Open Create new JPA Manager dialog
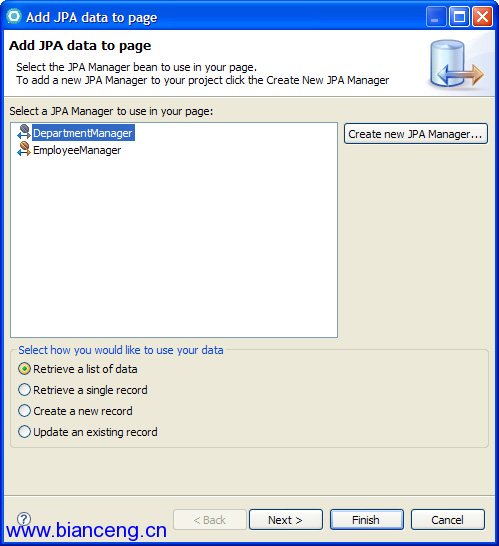This screenshot has height=546, width=499. coord(416,134)
